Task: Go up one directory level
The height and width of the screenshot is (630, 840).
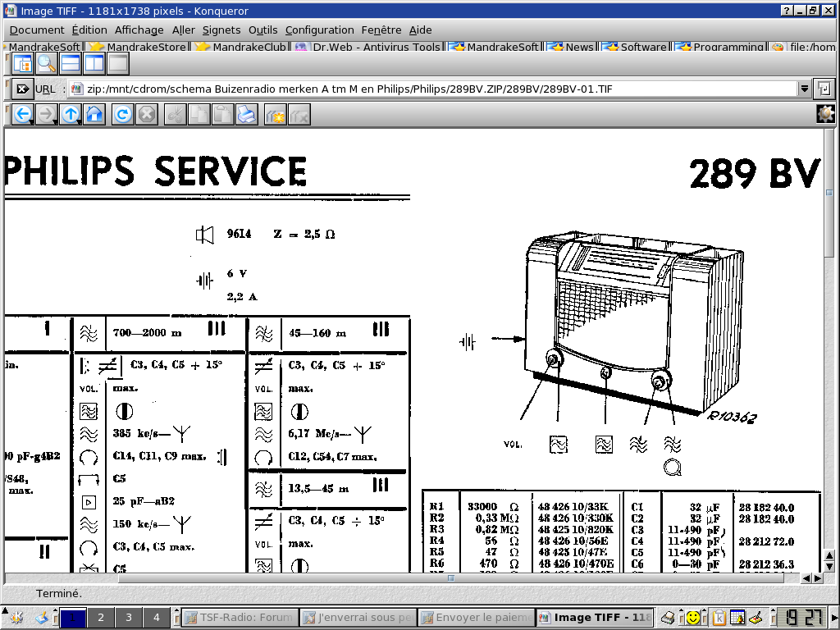Action: click(x=71, y=114)
